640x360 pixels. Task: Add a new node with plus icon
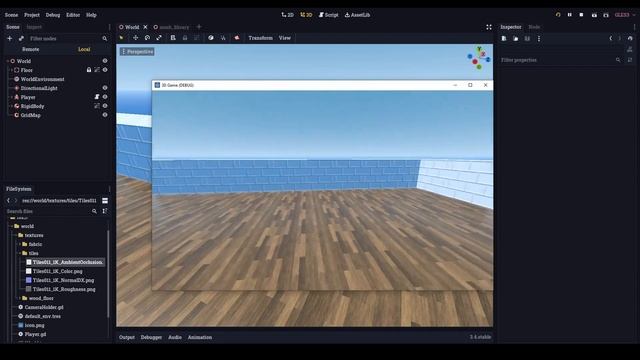point(9,38)
